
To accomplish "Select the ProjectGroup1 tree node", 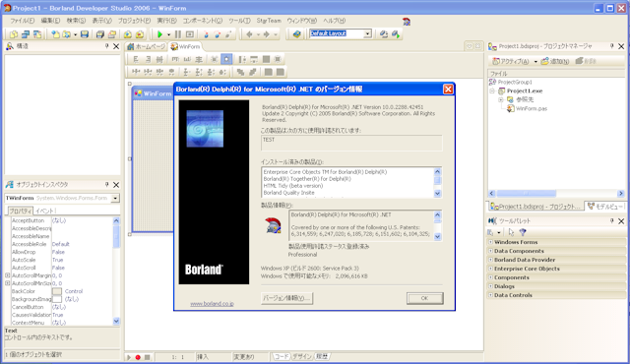I will [x=515, y=83].
